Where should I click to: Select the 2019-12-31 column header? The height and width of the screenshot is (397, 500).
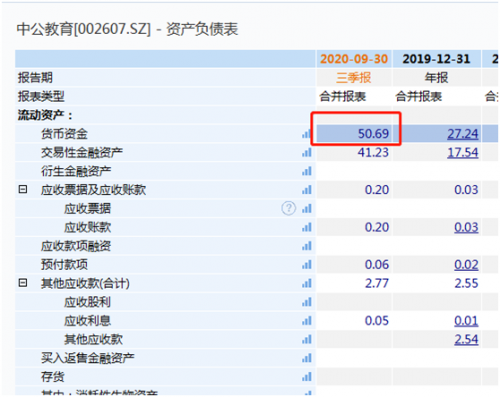pos(436,59)
